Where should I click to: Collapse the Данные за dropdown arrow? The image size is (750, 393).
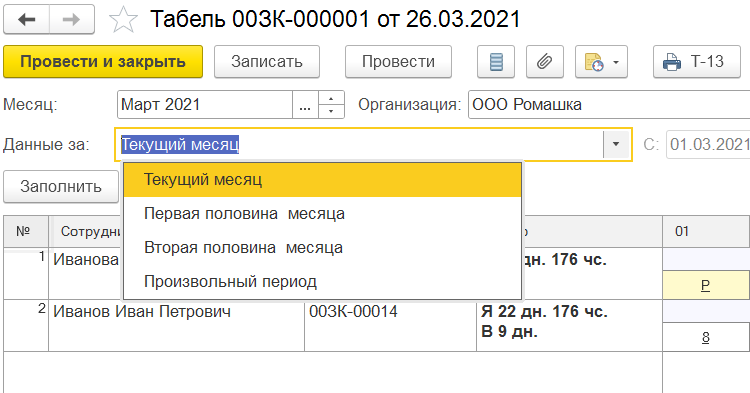(616, 144)
